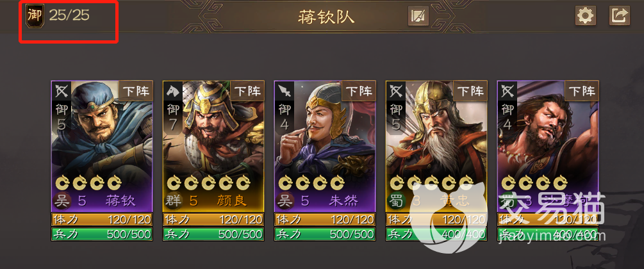This screenshot has width=644, height=269.
Task: Click the 御 command cost badge icon
Action: point(35,16)
